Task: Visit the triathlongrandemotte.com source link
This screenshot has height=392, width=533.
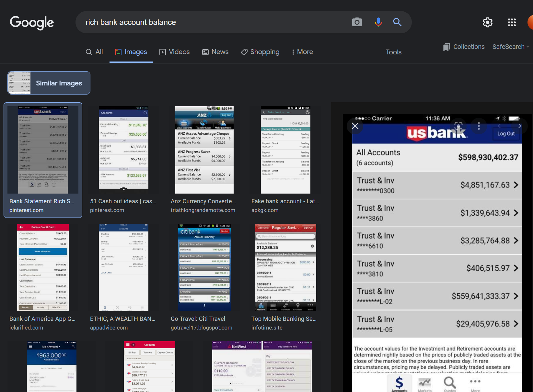Action: (203, 210)
